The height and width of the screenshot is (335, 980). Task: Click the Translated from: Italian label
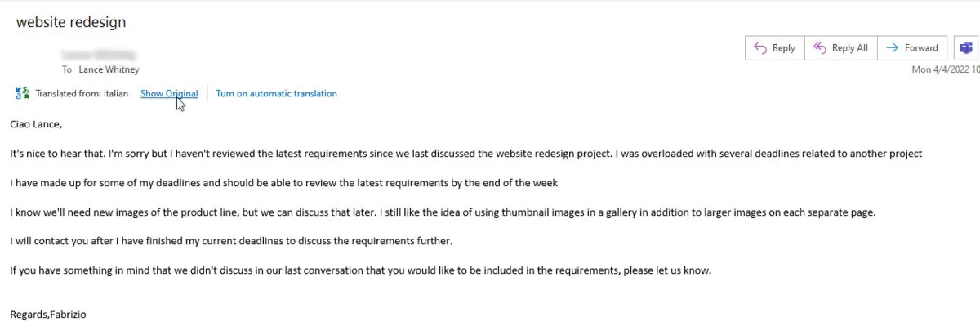pos(82,94)
